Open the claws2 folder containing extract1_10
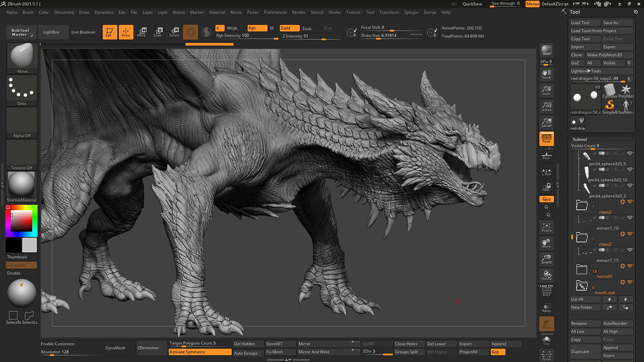 point(582,205)
